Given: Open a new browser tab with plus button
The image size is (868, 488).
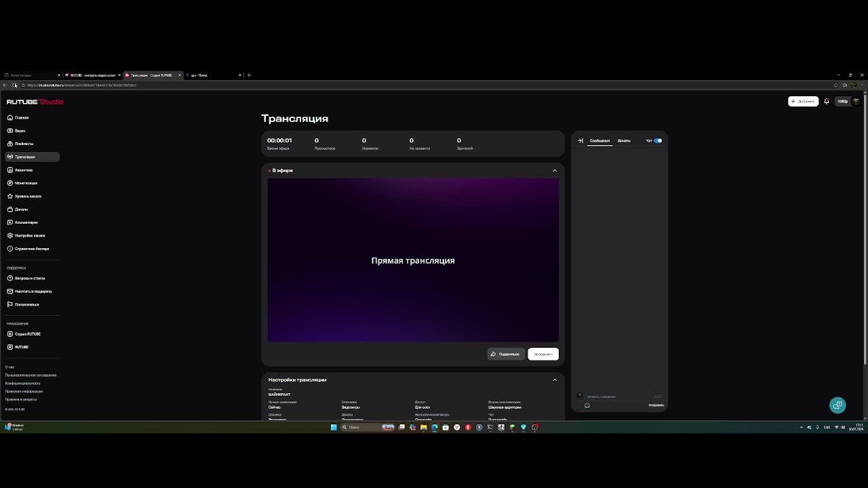Looking at the screenshot, I should tap(249, 75).
